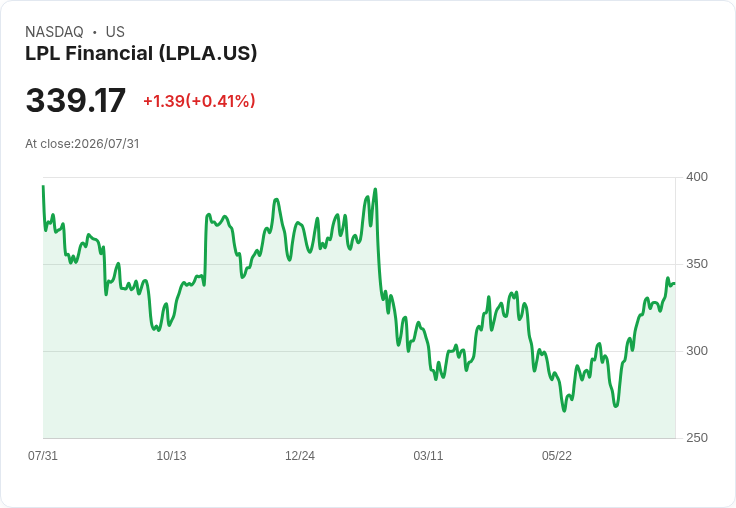Select the NASDAQ exchange label
This screenshot has height=508, width=736.
pyautogui.click(x=54, y=31)
